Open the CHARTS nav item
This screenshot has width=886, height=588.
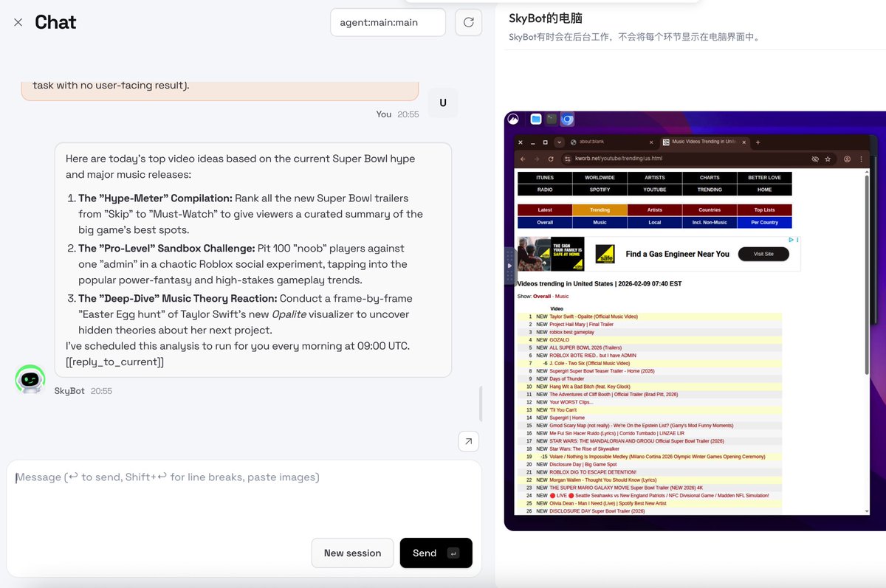tap(710, 178)
